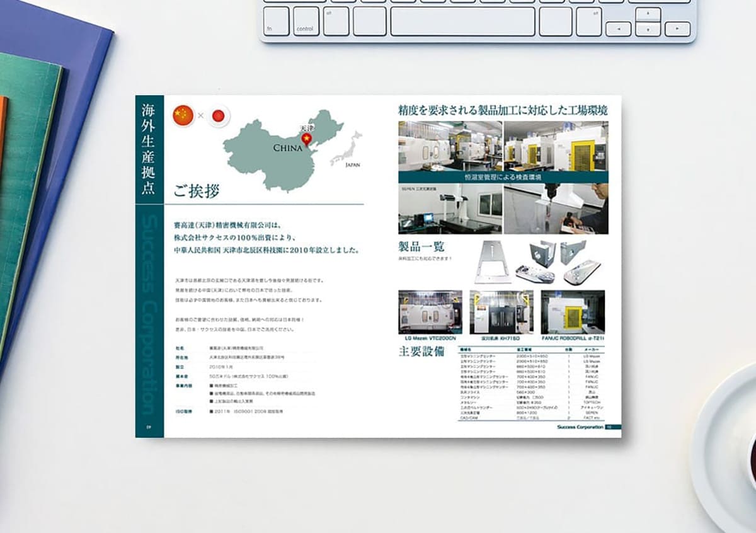
Task: Click the CAD/CAM row in the equipment table
Action: (x=530, y=417)
